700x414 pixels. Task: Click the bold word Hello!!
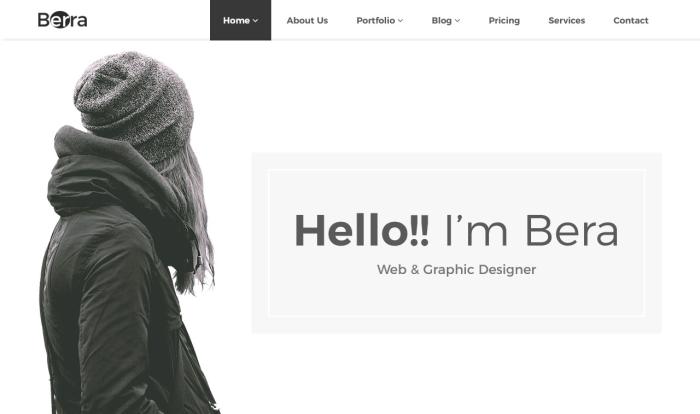click(x=362, y=230)
